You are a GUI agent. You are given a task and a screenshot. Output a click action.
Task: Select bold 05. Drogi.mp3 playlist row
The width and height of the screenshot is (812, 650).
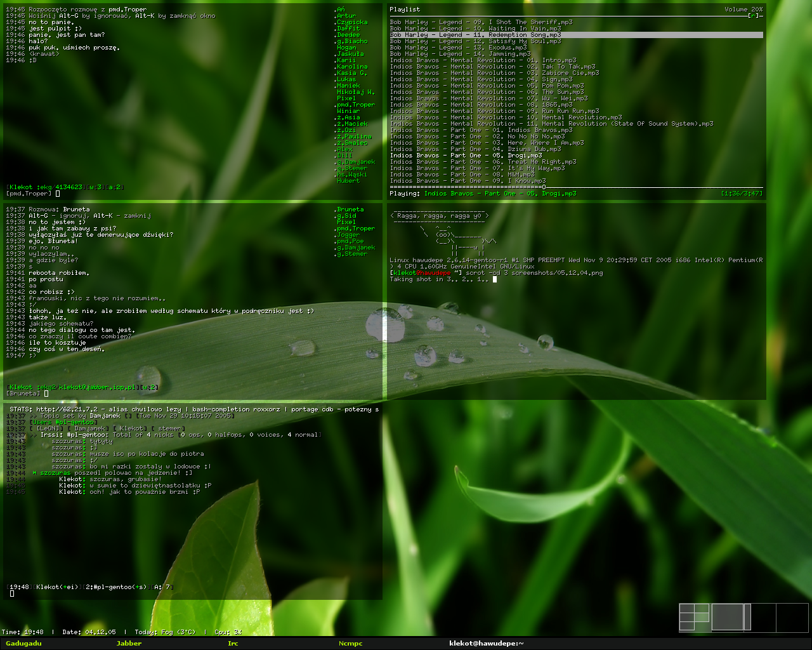coord(466,156)
